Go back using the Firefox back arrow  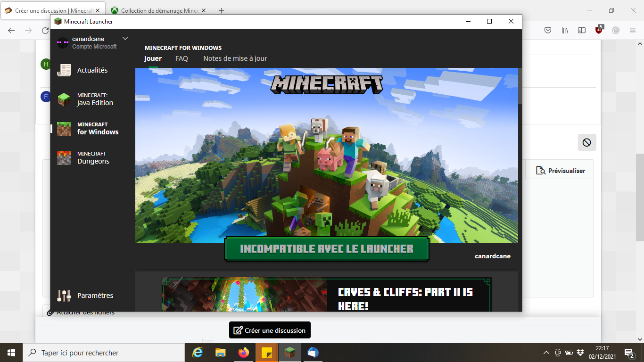(x=11, y=30)
